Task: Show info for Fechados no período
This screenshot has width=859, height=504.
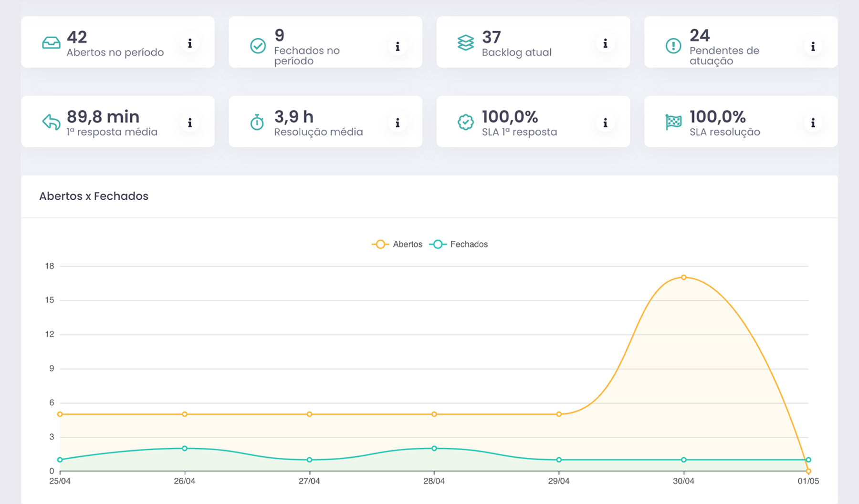Action: 398,46
